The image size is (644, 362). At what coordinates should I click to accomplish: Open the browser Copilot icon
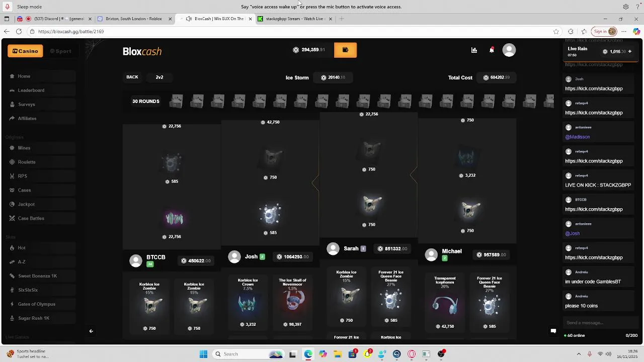tap(636, 31)
